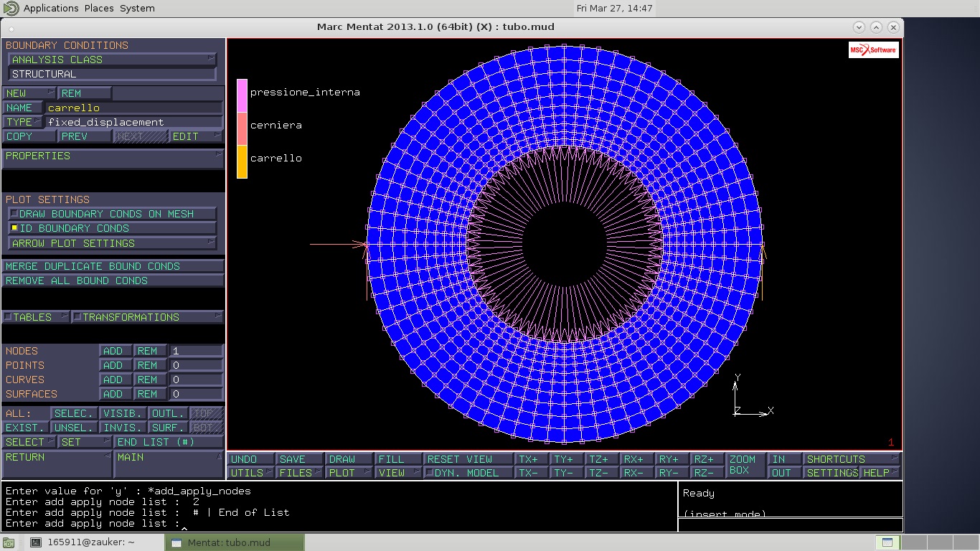
Task: Click ADD in the POINTS row
Action: (x=116, y=365)
